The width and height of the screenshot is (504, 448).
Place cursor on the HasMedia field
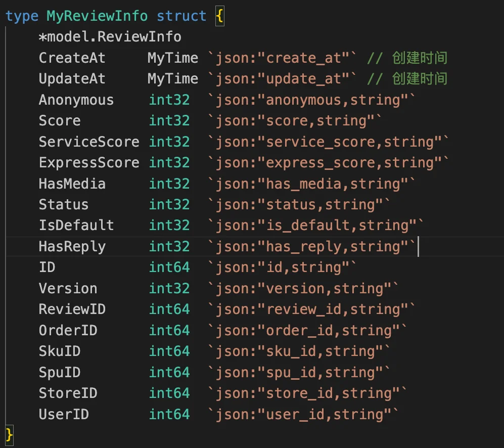72,184
